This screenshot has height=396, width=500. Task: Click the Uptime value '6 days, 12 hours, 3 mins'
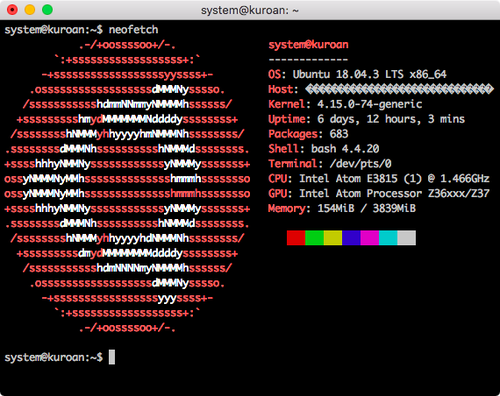(391, 119)
